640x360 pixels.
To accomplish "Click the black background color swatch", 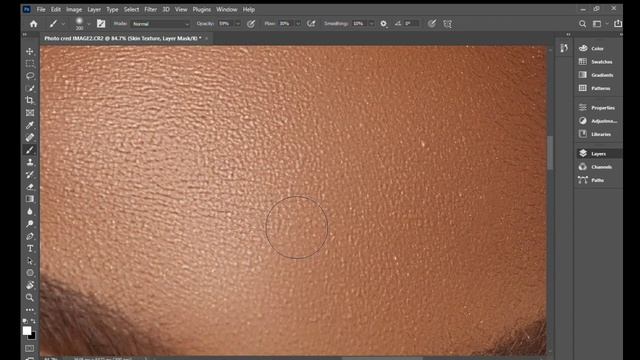I will click(x=33, y=337).
